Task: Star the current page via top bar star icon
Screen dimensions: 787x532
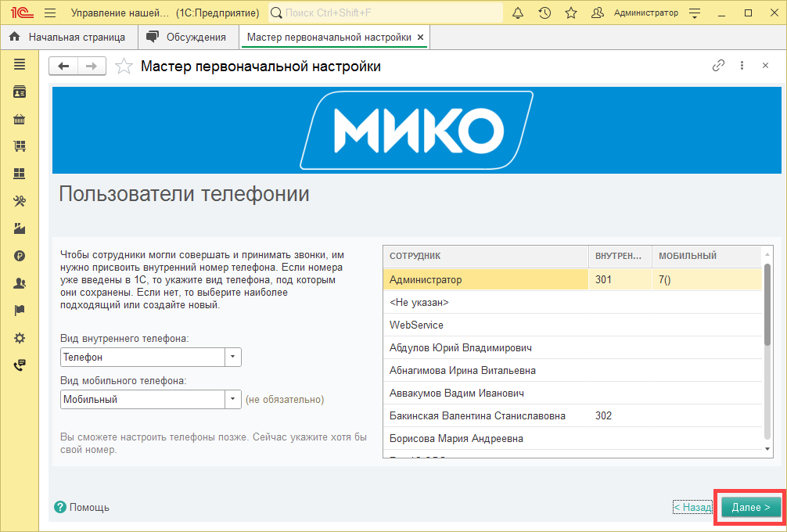Action: [570, 13]
